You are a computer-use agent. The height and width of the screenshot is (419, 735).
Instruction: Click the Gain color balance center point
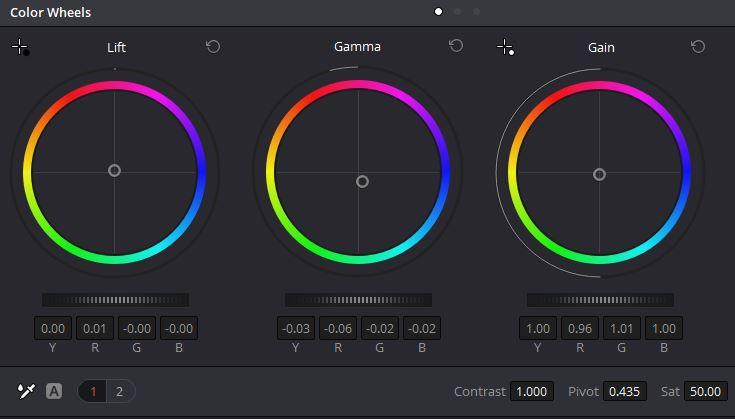click(x=599, y=175)
